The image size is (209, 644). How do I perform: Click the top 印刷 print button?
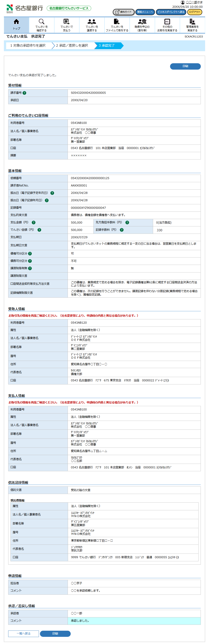pyautogui.click(x=185, y=66)
